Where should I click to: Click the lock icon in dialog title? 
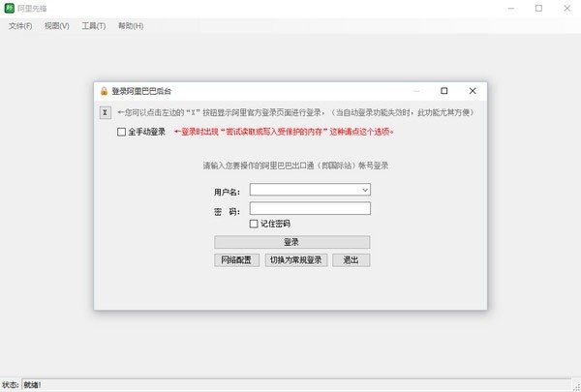point(105,91)
